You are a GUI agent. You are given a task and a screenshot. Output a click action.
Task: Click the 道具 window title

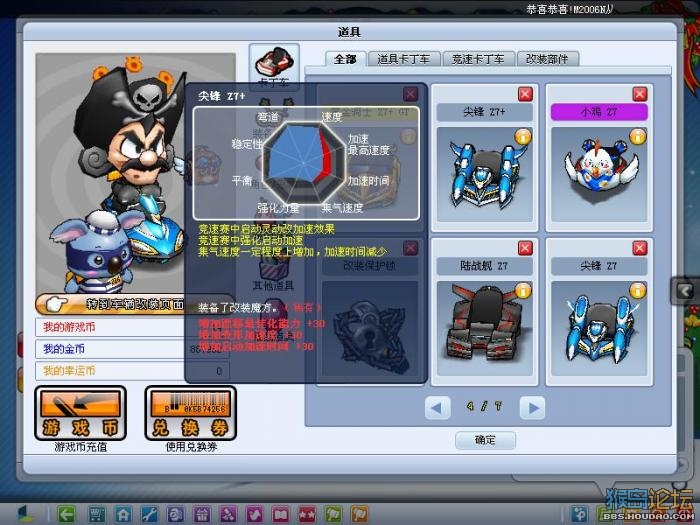click(350, 32)
